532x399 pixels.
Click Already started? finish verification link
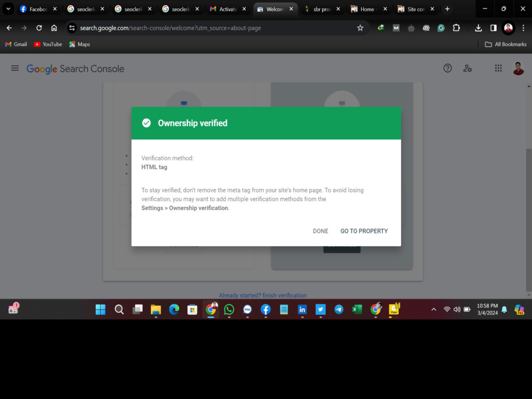pos(263,295)
